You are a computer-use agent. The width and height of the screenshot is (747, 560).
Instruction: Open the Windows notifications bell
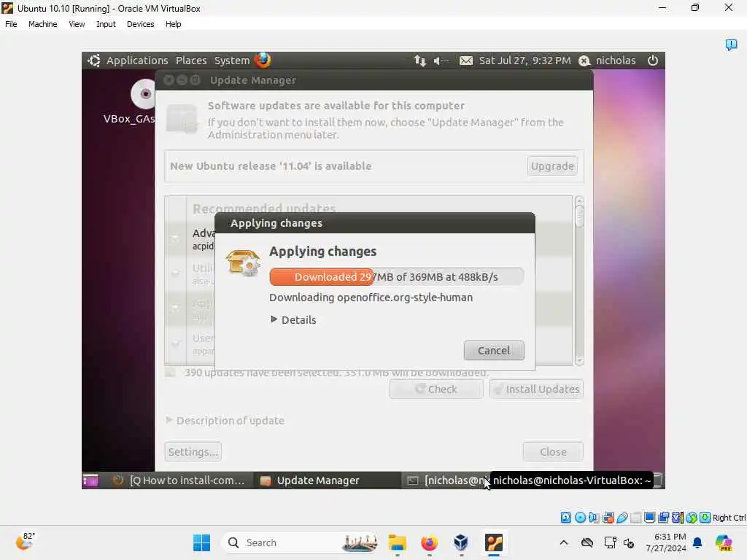click(697, 542)
